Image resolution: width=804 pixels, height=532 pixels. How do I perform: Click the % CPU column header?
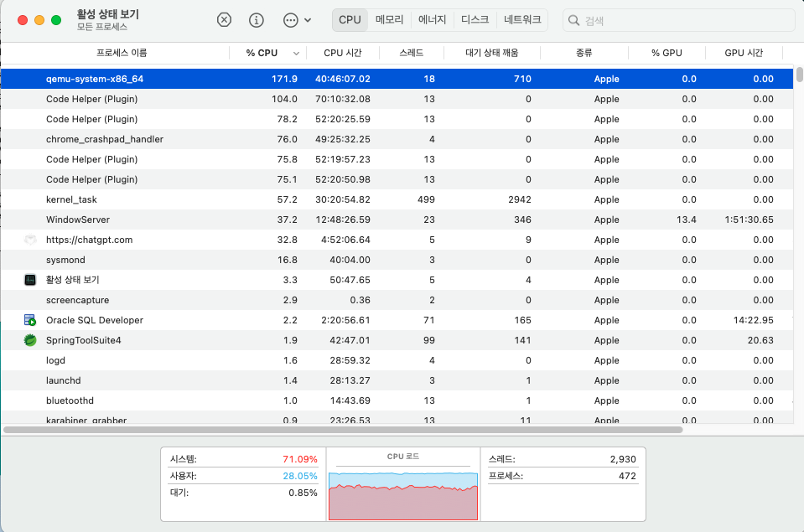tap(262, 53)
